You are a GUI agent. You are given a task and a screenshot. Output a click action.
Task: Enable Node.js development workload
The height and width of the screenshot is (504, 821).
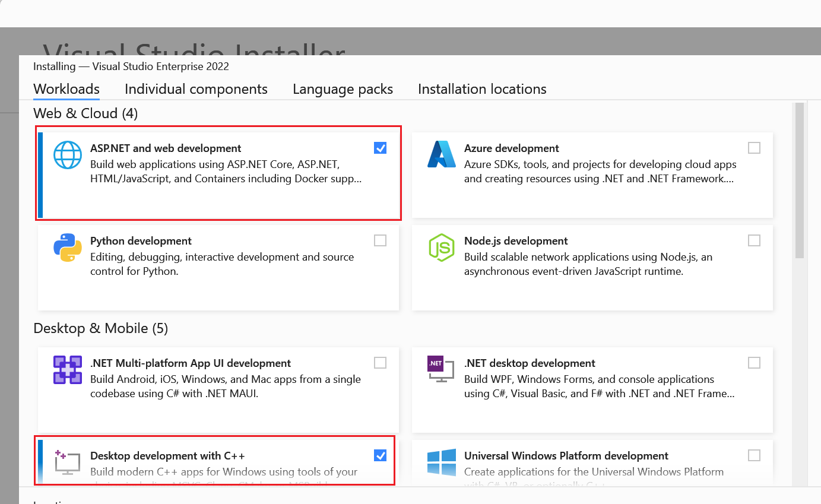click(754, 240)
